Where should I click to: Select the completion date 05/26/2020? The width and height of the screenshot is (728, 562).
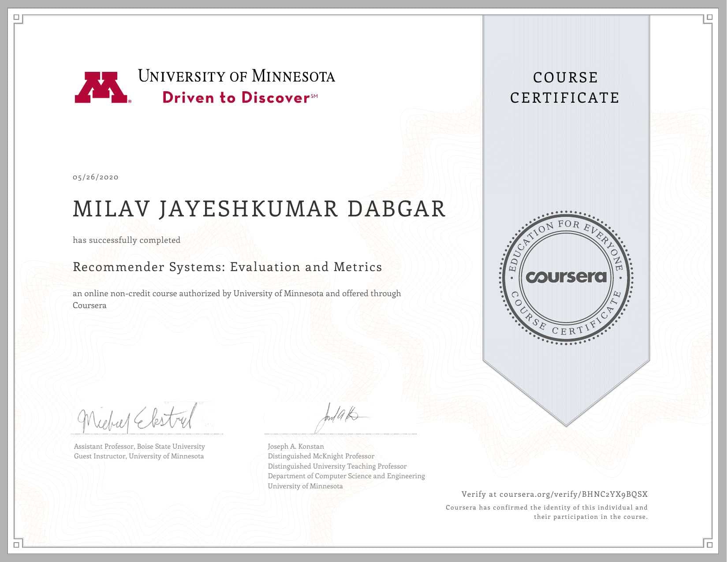[96, 177]
